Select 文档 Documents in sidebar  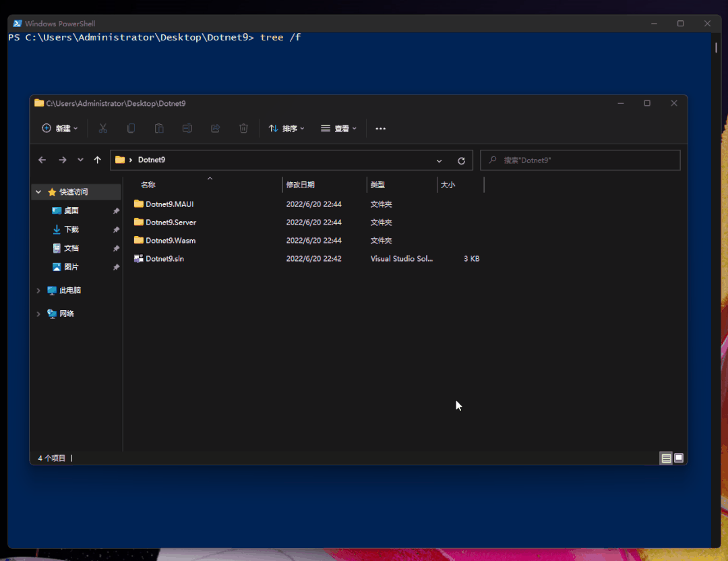71,248
